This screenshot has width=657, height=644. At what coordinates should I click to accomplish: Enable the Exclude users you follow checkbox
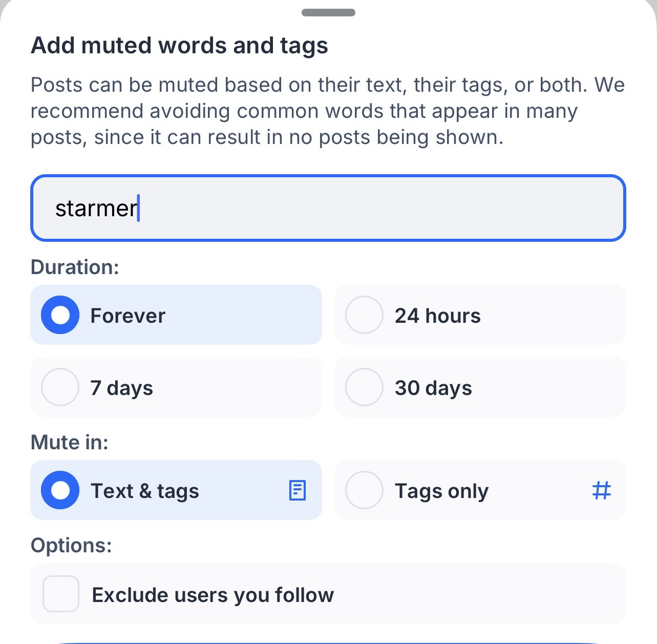61,594
